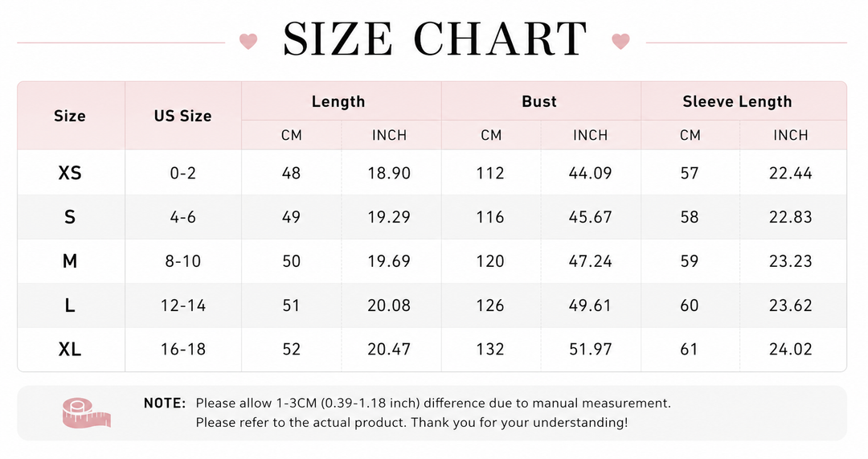The width and height of the screenshot is (868, 459).
Task: Click the pink heart left of title
Action: click(248, 41)
